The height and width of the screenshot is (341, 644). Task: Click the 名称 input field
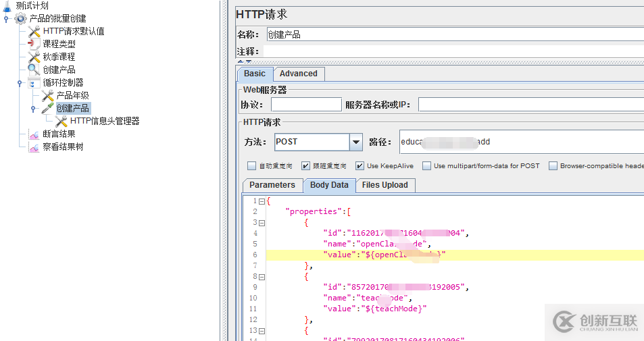[x=455, y=34]
